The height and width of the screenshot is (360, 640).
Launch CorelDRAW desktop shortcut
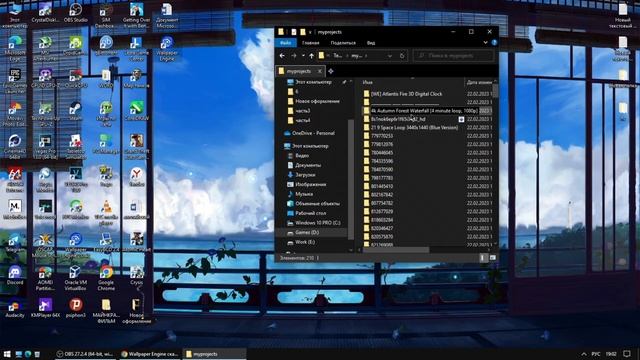pos(137,111)
